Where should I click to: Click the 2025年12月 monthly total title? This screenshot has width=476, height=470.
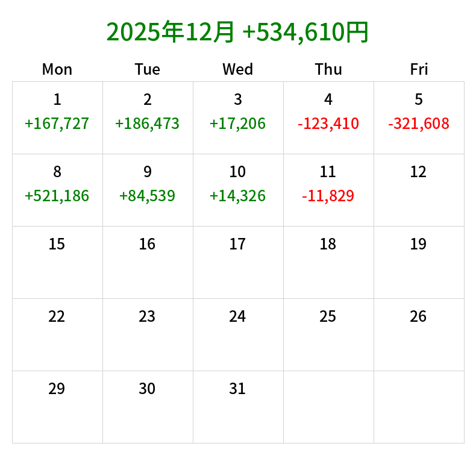click(237, 32)
